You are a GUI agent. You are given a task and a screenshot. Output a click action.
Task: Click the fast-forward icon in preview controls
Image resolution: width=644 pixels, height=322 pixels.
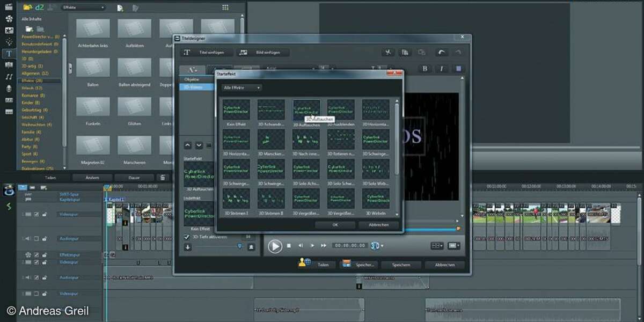(x=324, y=246)
